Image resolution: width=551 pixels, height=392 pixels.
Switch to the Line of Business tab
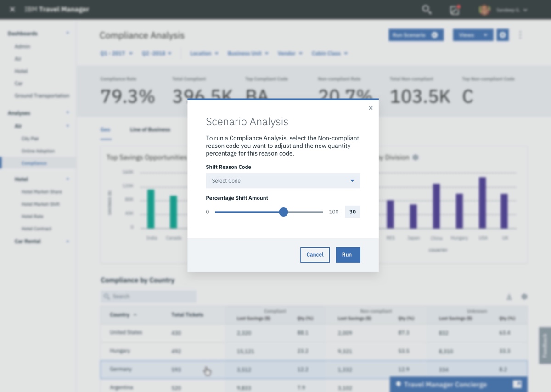click(150, 130)
